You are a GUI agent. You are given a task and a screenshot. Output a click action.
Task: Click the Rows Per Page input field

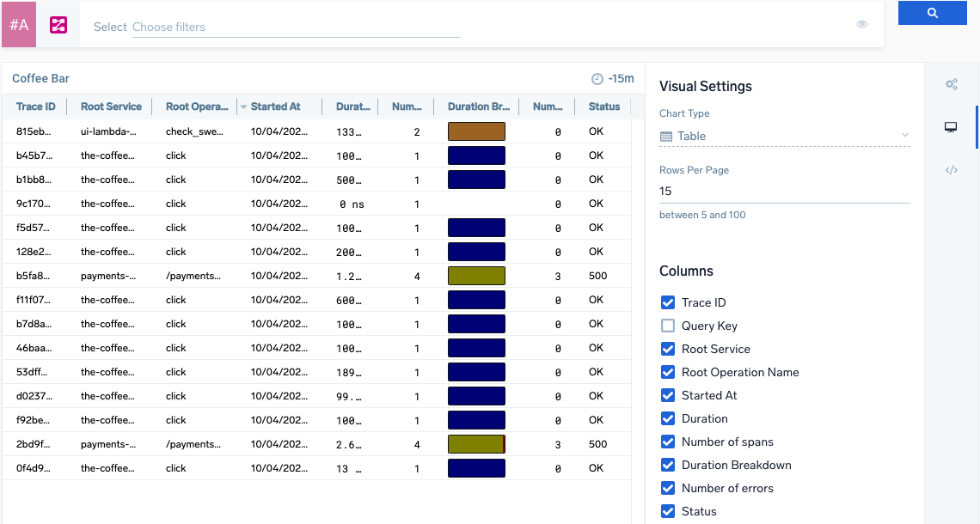pos(784,192)
